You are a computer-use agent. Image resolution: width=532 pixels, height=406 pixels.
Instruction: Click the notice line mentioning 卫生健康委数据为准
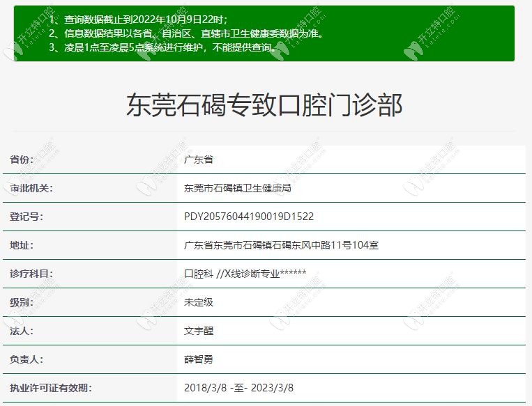pyautogui.click(x=186, y=33)
